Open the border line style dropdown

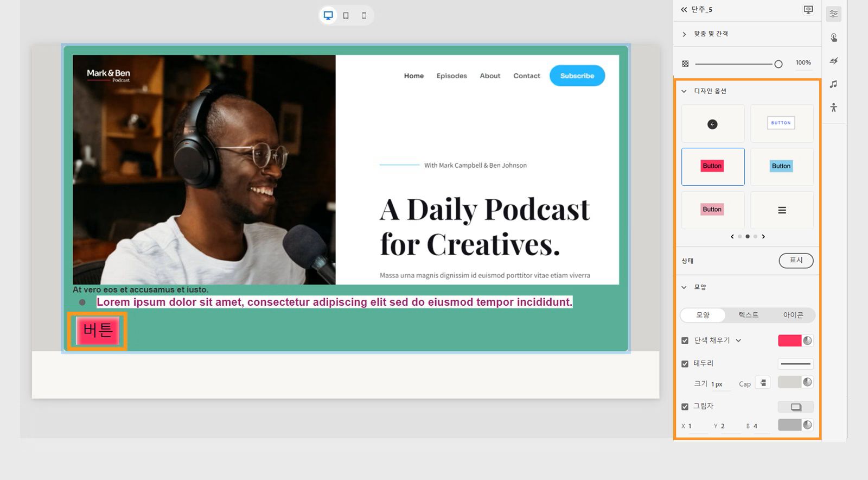click(796, 364)
